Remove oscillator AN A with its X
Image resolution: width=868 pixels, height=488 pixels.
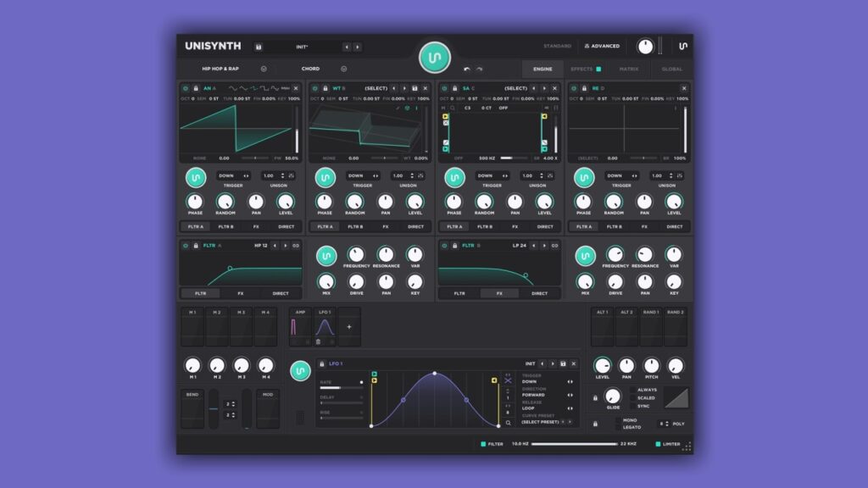tap(296, 88)
